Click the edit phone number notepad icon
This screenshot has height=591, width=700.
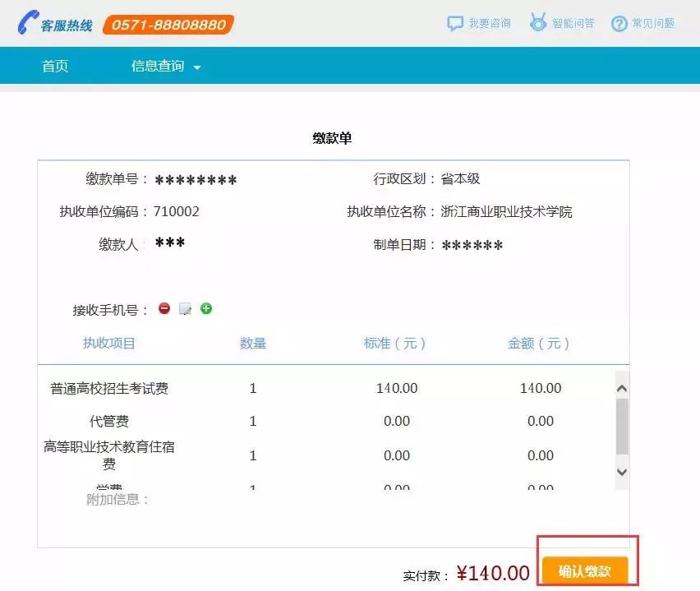pyautogui.click(x=186, y=309)
